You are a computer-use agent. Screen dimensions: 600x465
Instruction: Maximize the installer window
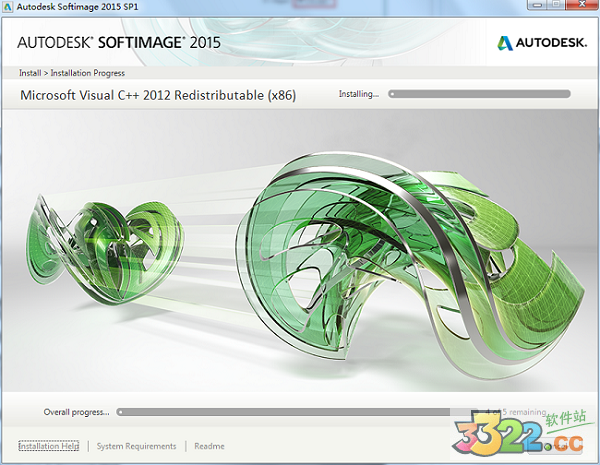click(556, 5)
